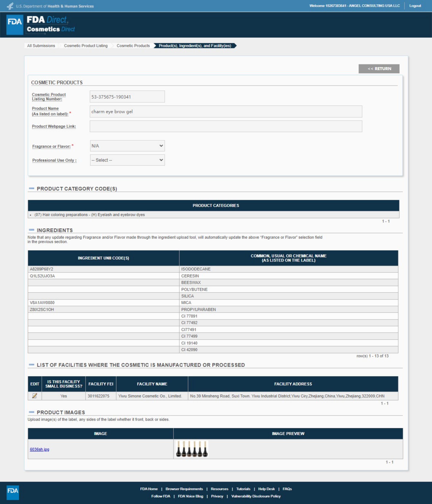Open the Professional Use Only dropdown
432x504 pixels.
pos(127,160)
